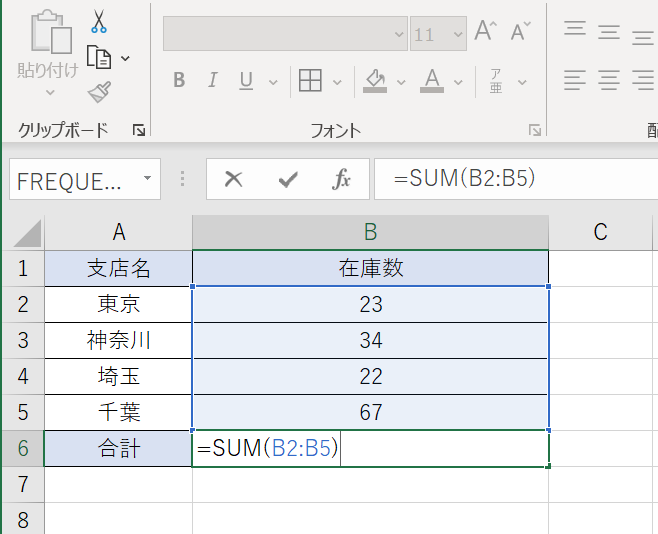
Task: Increase font size with the large A icon
Action: [485, 32]
